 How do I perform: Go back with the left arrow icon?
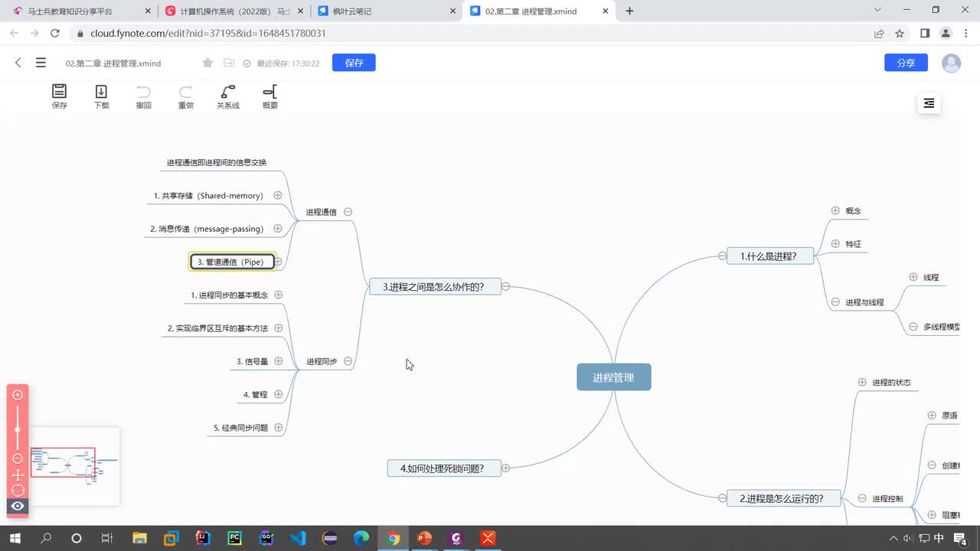click(x=18, y=63)
